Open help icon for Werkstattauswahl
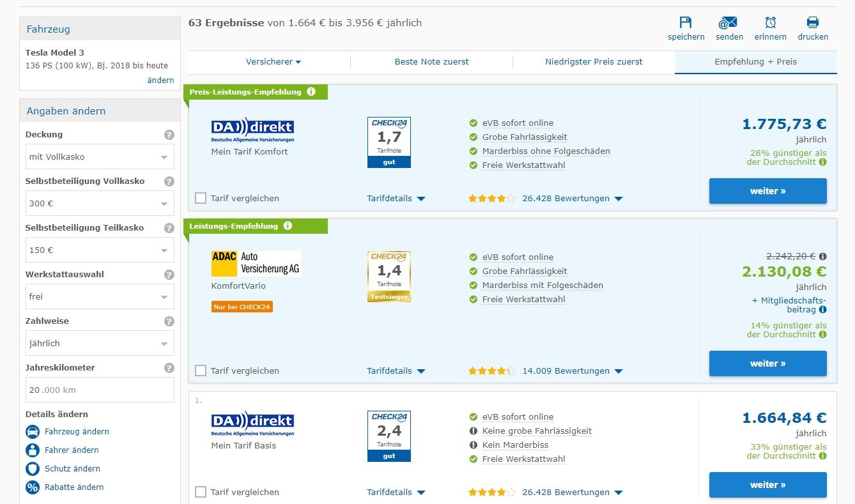Image resolution: width=855 pixels, height=504 pixels. 169,275
